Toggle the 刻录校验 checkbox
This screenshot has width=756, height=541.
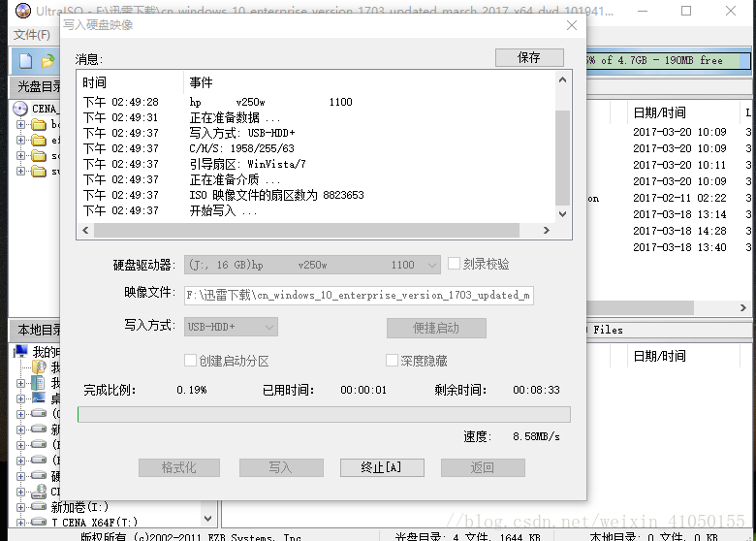(454, 264)
